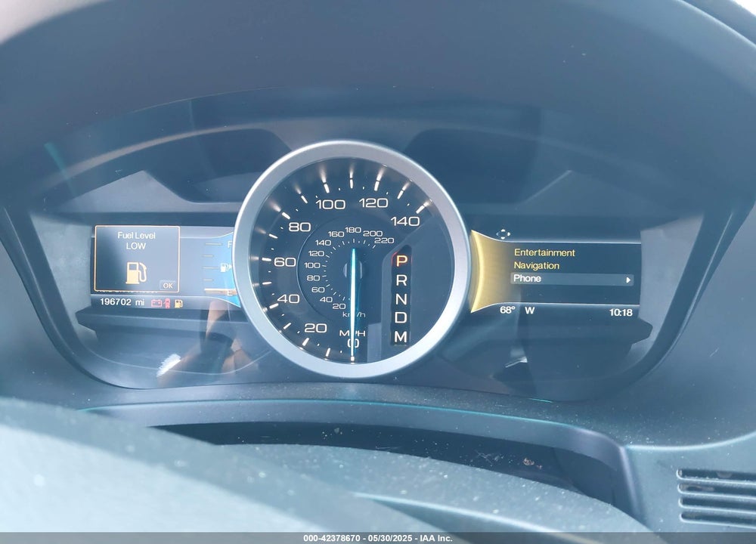Select the M manual gear letter
The image size is (756, 544).
(401, 337)
